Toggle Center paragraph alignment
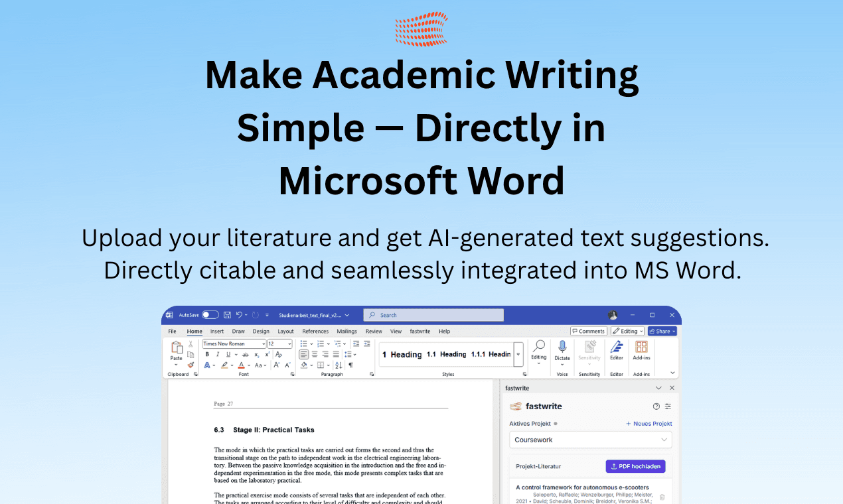 [315, 355]
